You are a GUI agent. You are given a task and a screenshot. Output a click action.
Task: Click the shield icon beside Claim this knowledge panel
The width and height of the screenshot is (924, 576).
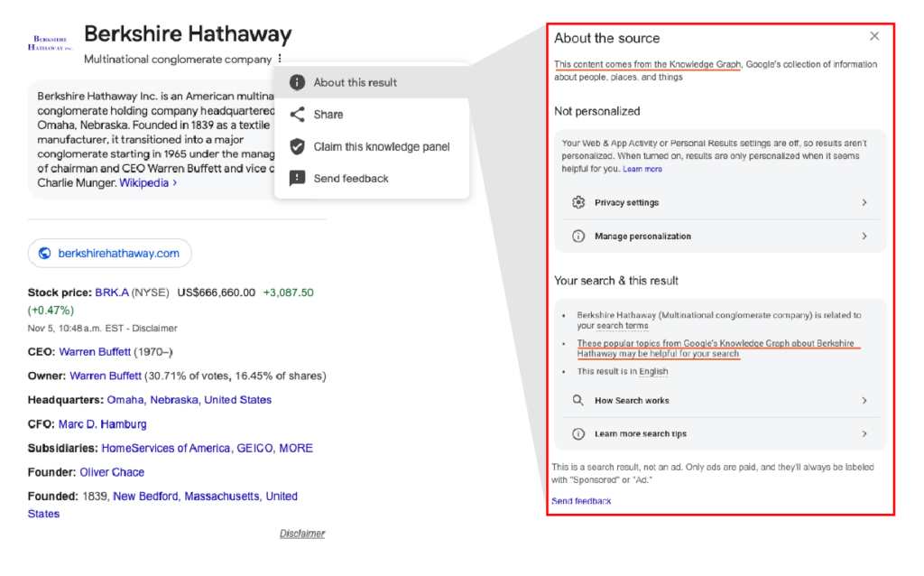click(298, 146)
